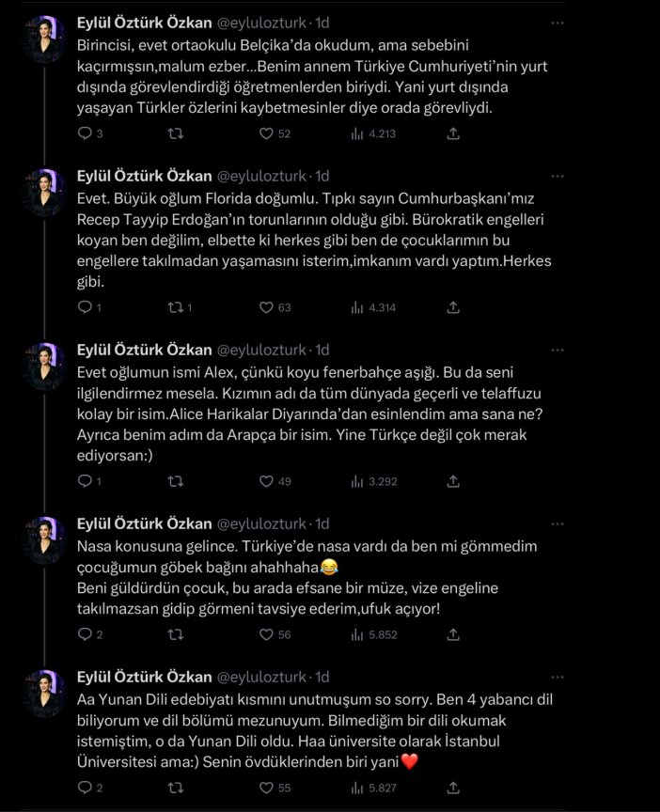Like the tweet with 52 likes

point(265,134)
